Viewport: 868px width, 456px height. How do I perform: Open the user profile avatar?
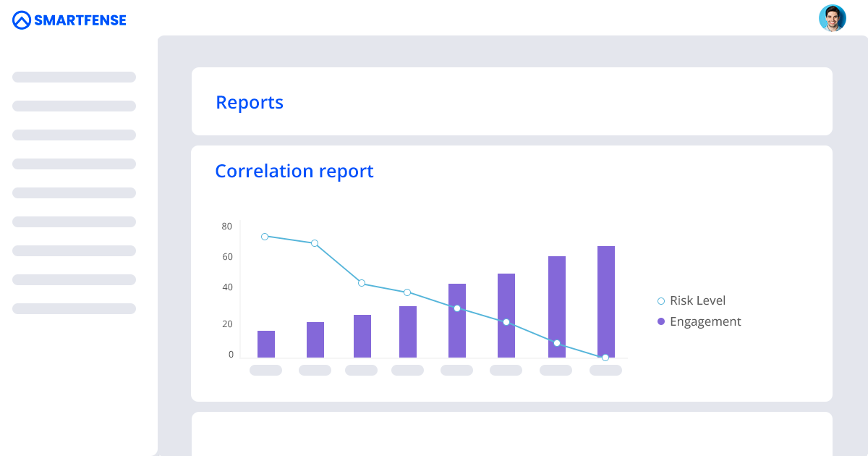[x=832, y=18]
